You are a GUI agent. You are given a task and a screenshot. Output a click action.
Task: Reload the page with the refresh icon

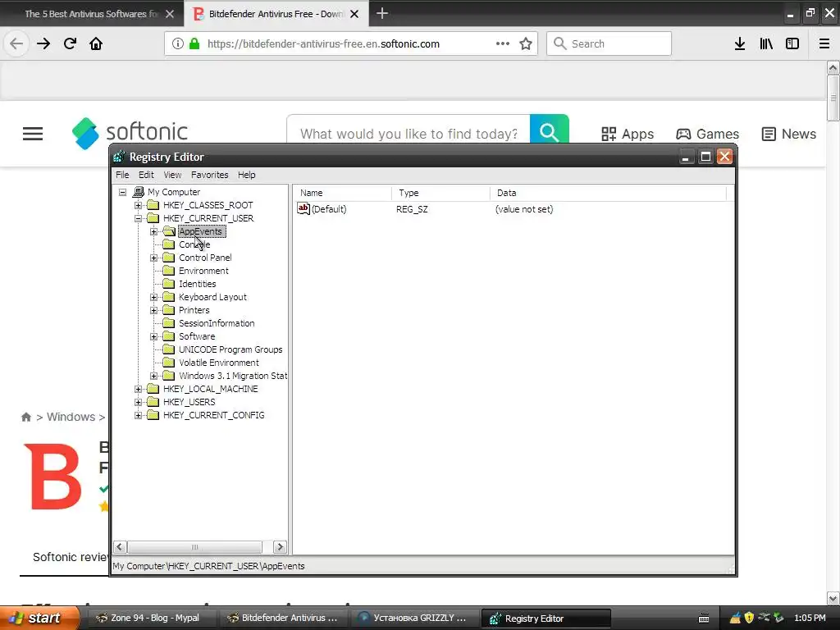pos(70,43)
